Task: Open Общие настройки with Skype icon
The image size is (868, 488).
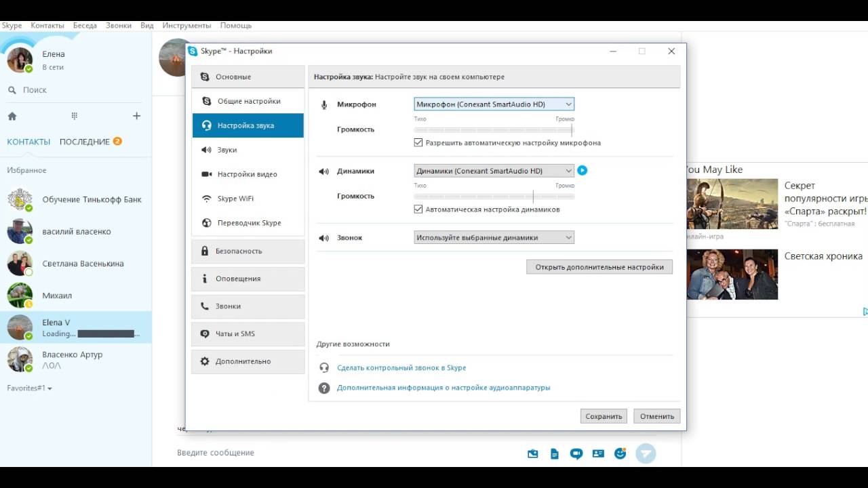Action: [x=248, y=101]
